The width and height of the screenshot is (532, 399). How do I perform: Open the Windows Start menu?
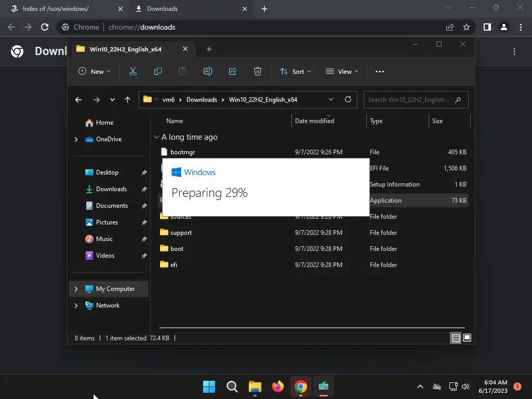coord(209,387)
